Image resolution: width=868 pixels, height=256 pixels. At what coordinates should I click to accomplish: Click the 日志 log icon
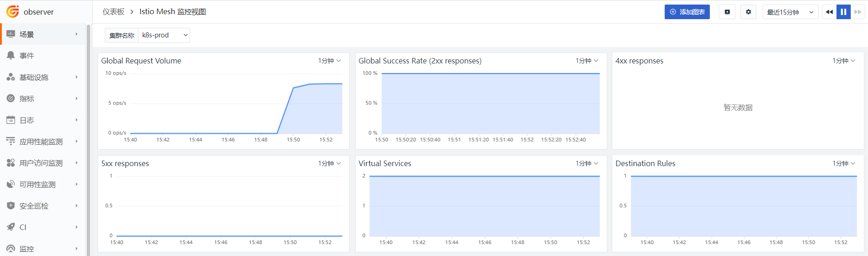click(11, 120)
